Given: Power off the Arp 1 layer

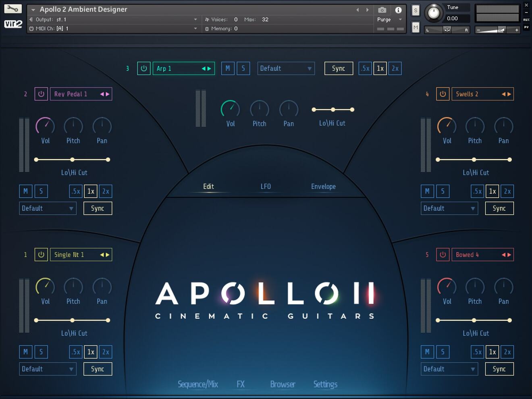Looking at the screenshot, I should click(x=144, y=68).
